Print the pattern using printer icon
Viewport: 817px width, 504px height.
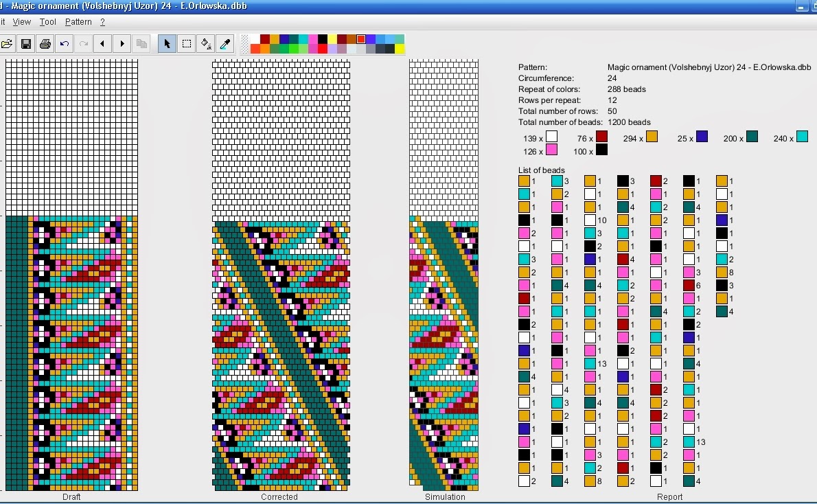click(45, 44)
